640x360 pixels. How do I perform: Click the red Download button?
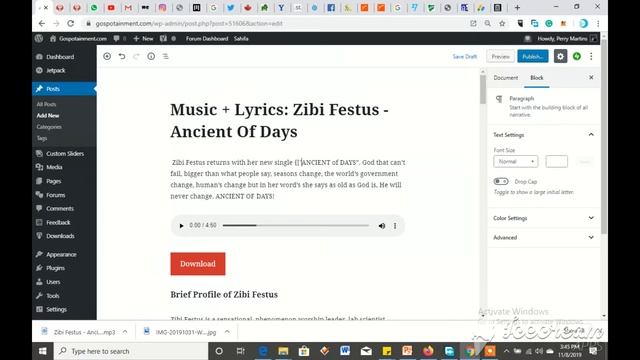[x=198, y=264]
